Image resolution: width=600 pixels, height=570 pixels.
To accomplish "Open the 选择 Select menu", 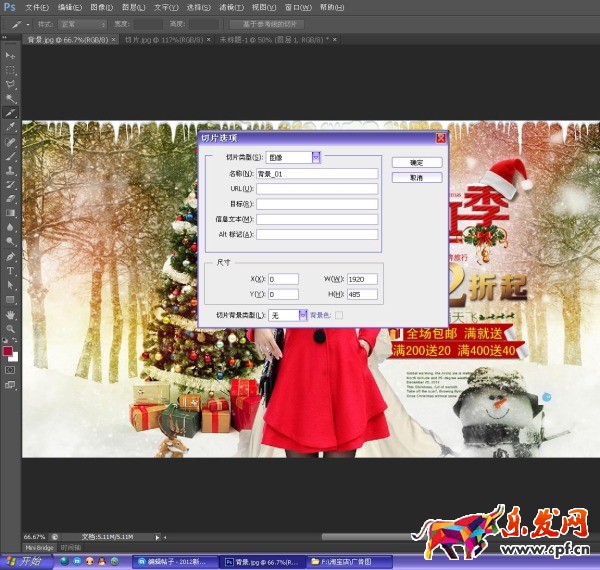I will (x=199, y=7).
